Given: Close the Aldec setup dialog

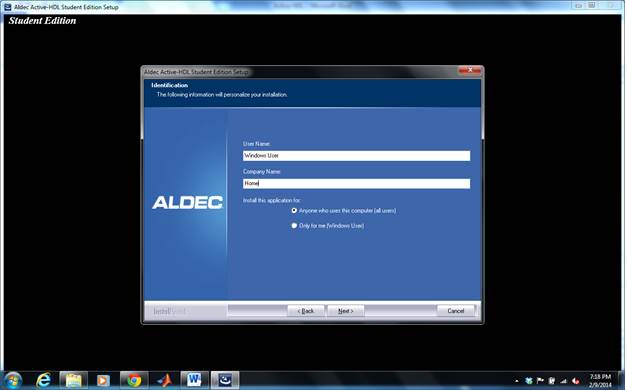Looking at the screenshot, I should pyautogui.click(x=470, y=70).
